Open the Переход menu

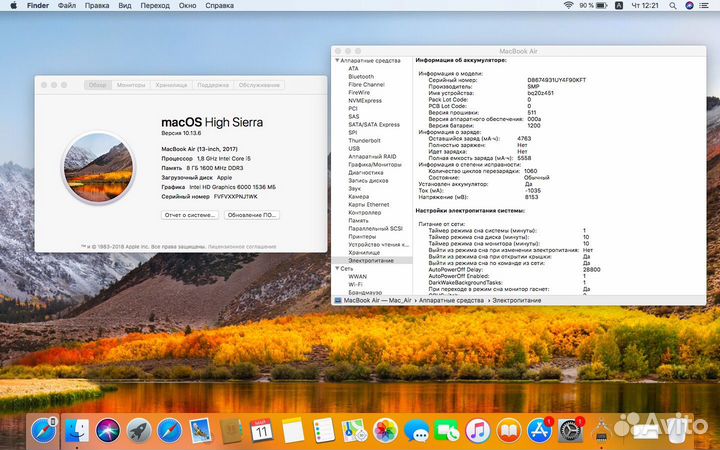(155, 6)
